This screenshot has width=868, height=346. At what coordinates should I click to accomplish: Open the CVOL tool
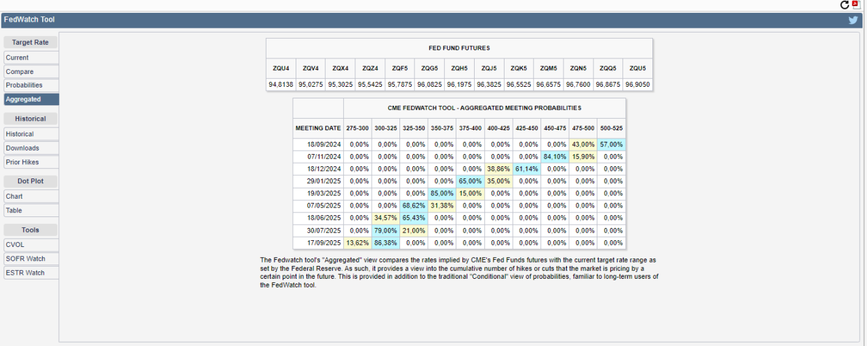coord(31,245)
